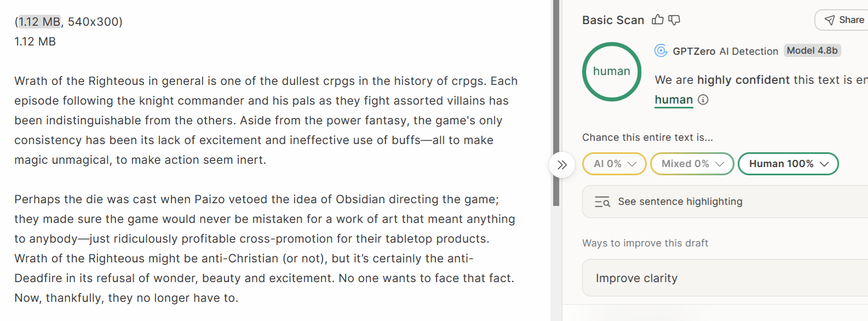This screenshot has width=868, height=321.
Task: Open the underlined human link
Action: pyautogui.click(x=674, y=100)
